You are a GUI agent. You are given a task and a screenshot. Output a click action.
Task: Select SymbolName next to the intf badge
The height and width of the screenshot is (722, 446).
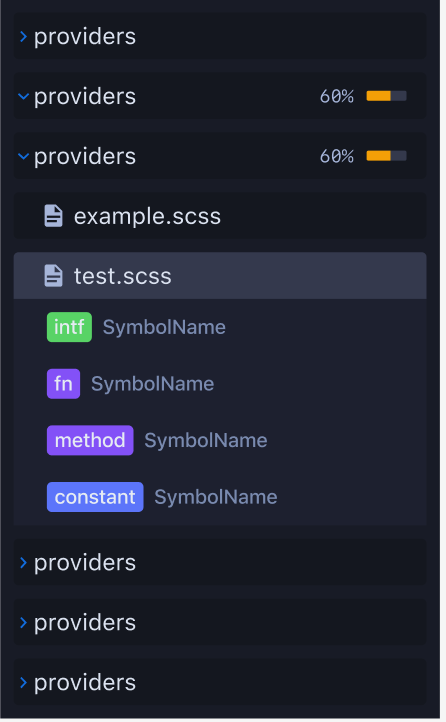[164, 328]
